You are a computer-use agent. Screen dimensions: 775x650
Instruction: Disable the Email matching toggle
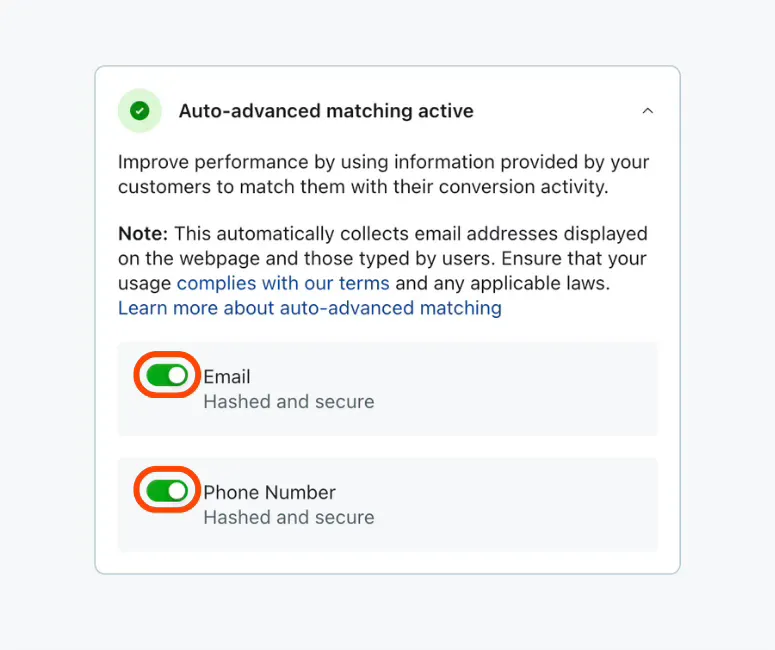pos(167,376)
